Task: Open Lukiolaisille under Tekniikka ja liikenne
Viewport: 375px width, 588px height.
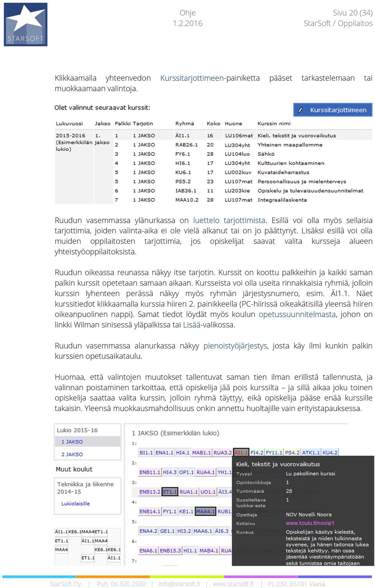Action: pyautogui.click(x=75, y=503)
